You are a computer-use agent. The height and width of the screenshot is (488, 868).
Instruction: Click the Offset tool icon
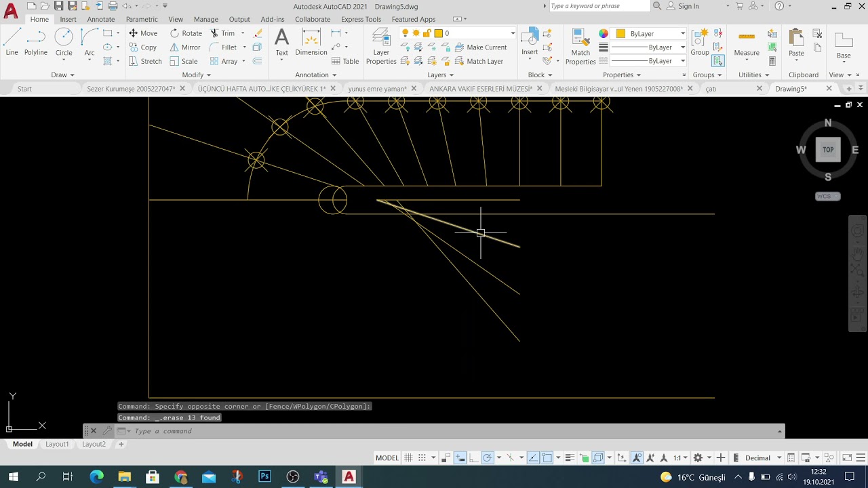(257, 61)
